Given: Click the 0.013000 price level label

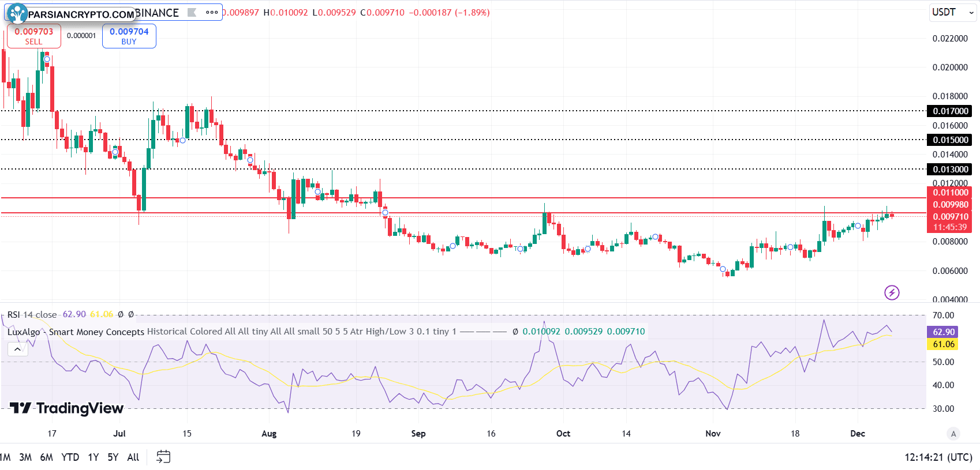Looking at the screenshot, I should tap(949, 169).
